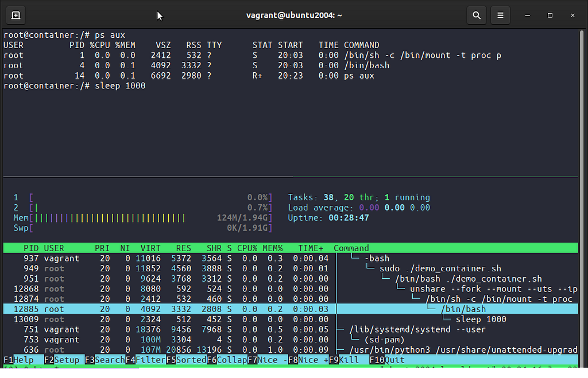This screenshot has width=588, height=378.
Task: Maximize the terminal window
Action: pyautogui.click(x=550, y=15)
